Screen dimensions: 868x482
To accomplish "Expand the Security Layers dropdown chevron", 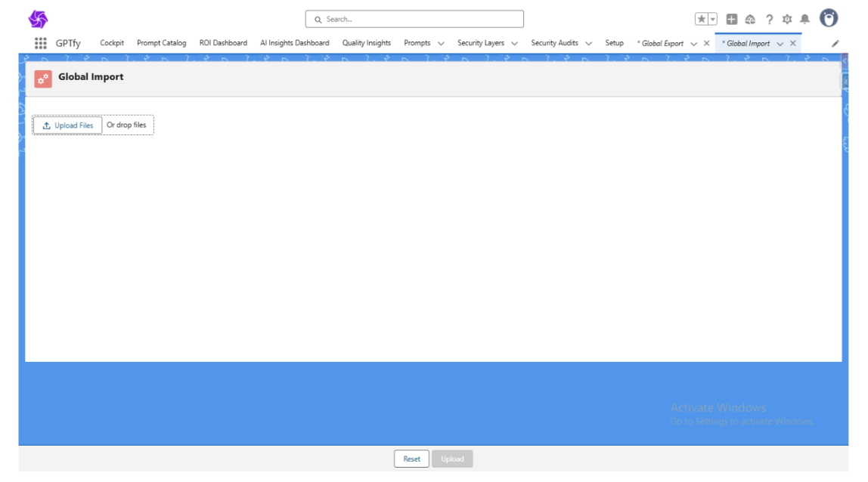I will [514, 44].
